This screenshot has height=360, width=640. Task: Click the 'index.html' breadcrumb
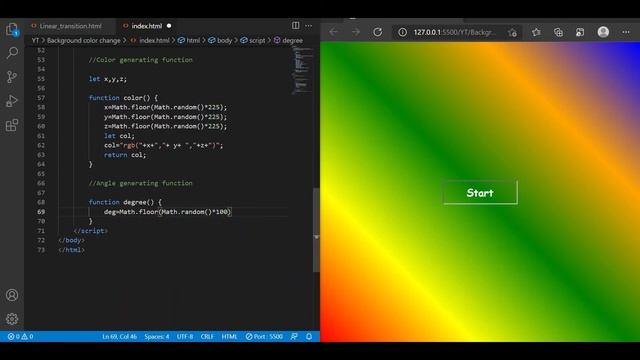154,40
